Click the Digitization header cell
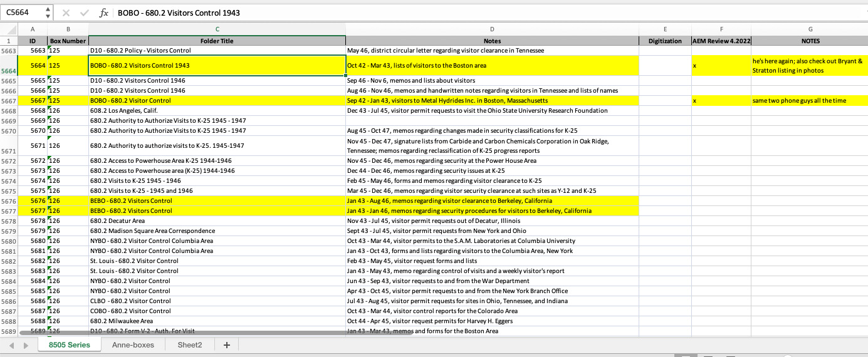Screen dimensions: 868x357 (x=664, y=41)
